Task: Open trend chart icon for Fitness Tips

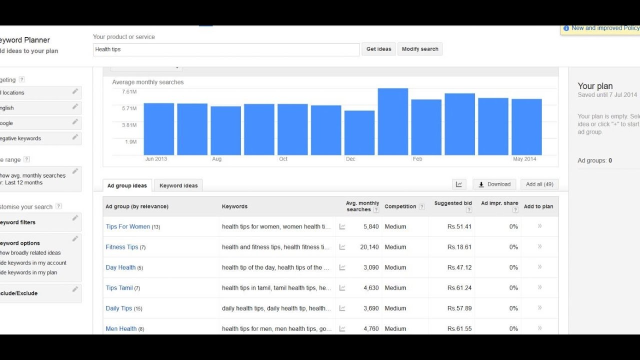Action: coord(342,247)
